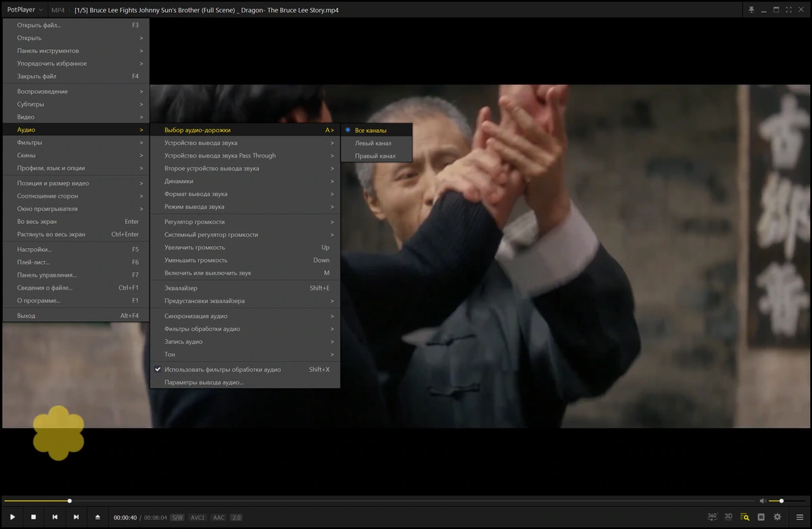Select 'Левый канал' audio channel
The height and width of the screenshot is (529, 812).
click(x=376, y=143)
